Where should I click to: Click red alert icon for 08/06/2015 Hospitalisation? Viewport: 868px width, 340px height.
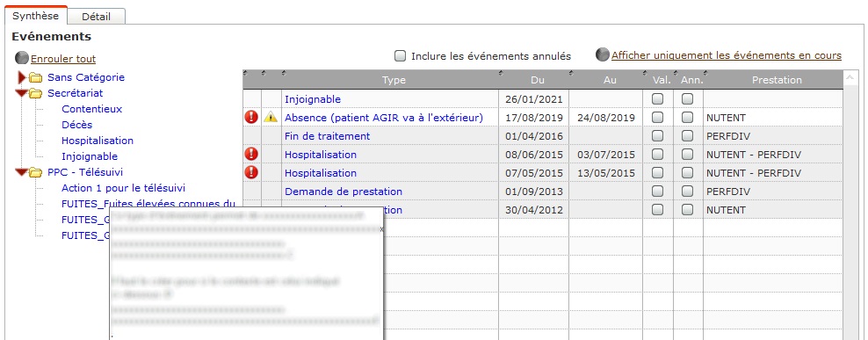[251, 154]
